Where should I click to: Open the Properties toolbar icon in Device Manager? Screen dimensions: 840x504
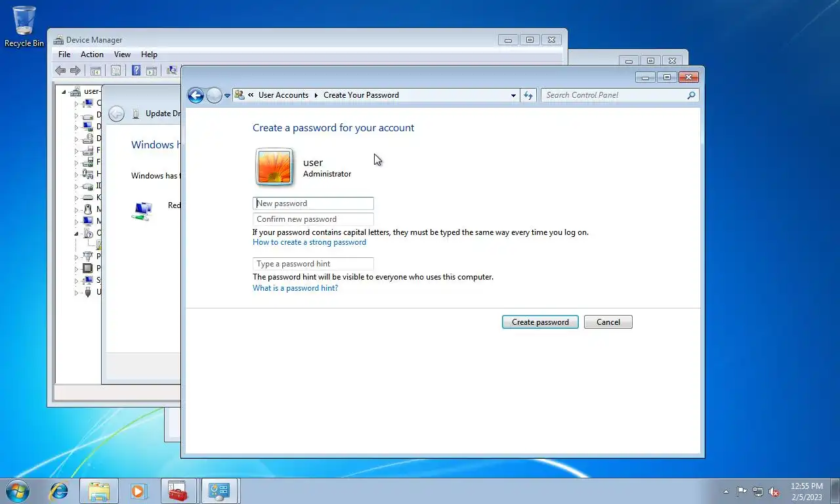pyautogui.click(x=115, y=70)
